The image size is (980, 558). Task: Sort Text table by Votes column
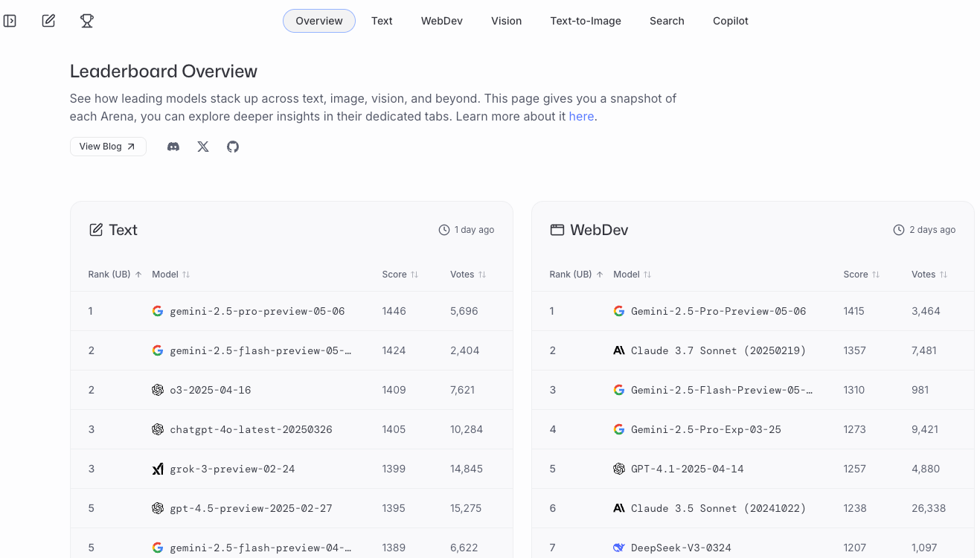pyautogui.click(x=468, y=275)
